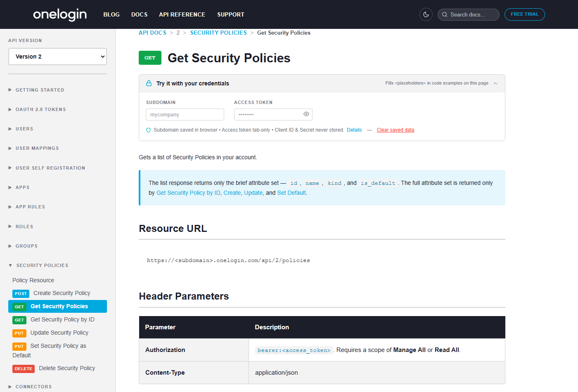This screenshot has height=392, width=578.
Task: Click PUT badge of Set Security Policy as Default
Action: coord(19,347)
